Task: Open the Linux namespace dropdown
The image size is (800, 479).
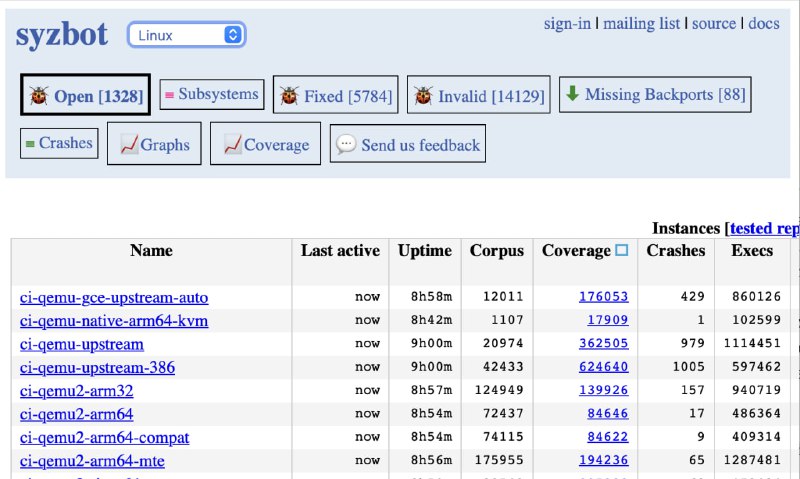Action: tap(187, 35)
